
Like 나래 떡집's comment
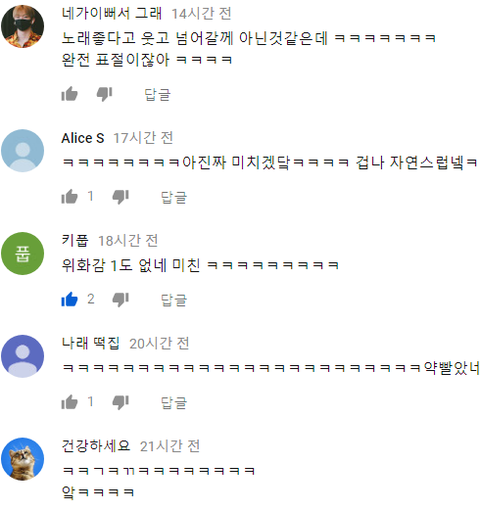click(69, 402)
